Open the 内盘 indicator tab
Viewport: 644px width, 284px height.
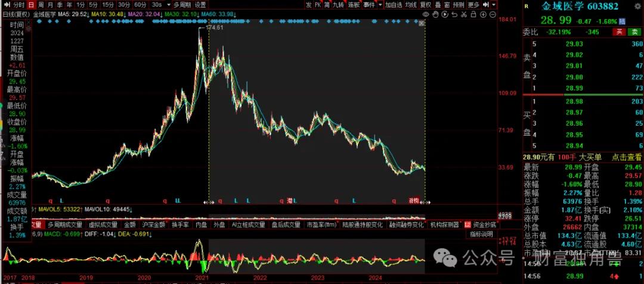(x=202, y=224)
